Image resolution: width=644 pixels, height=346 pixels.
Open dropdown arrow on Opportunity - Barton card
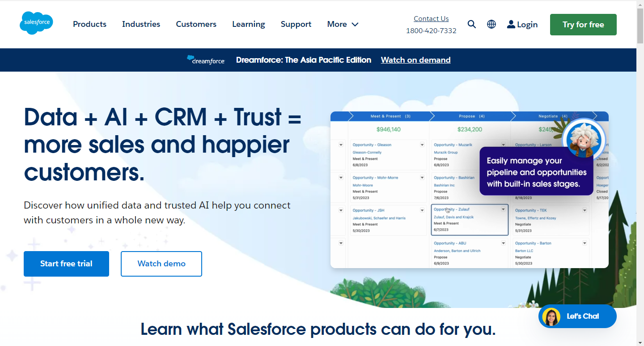point(585,243)
